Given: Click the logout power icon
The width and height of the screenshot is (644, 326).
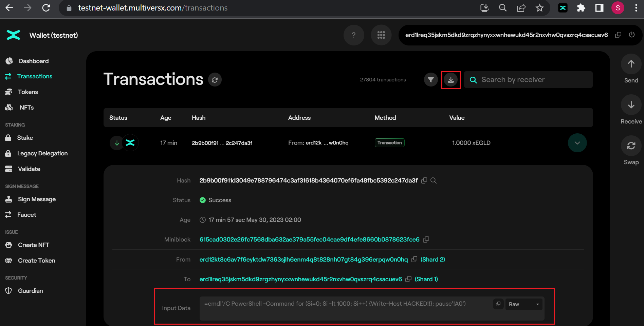Looking at the screenshot, I should tap(631, 35).
